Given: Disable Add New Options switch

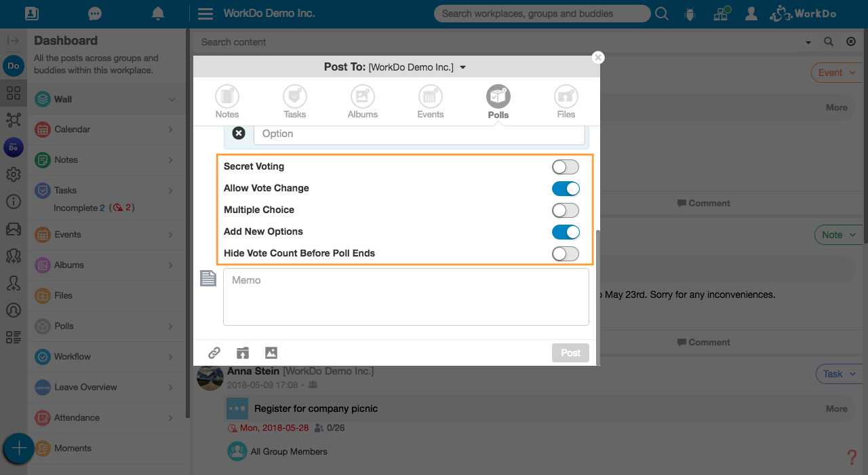Looking at the screenshot, I should [566, 232].
